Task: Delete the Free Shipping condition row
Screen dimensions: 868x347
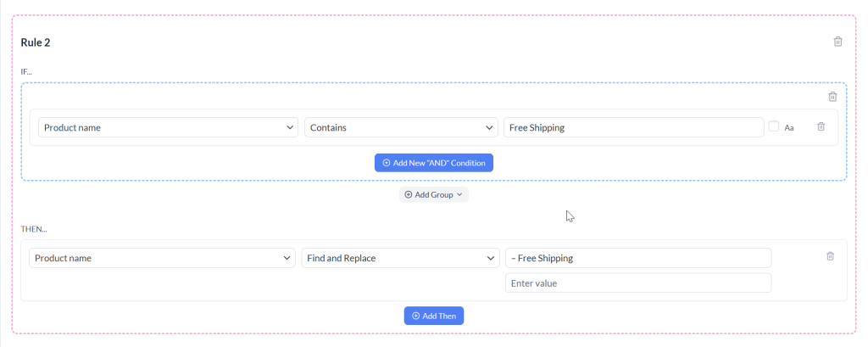Action: tap(821, 126)
